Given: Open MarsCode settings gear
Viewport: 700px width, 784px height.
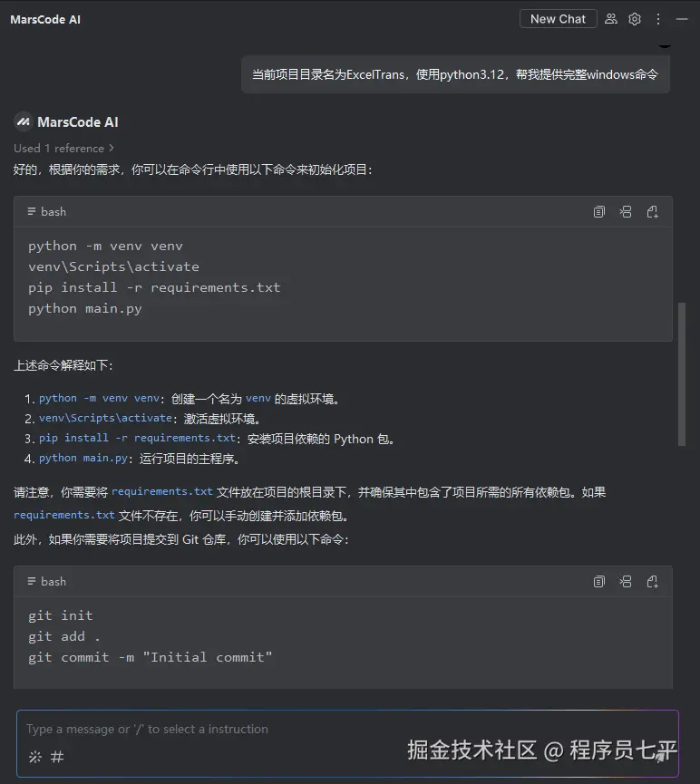Looking at the screenshot, I should click(635, 19).
